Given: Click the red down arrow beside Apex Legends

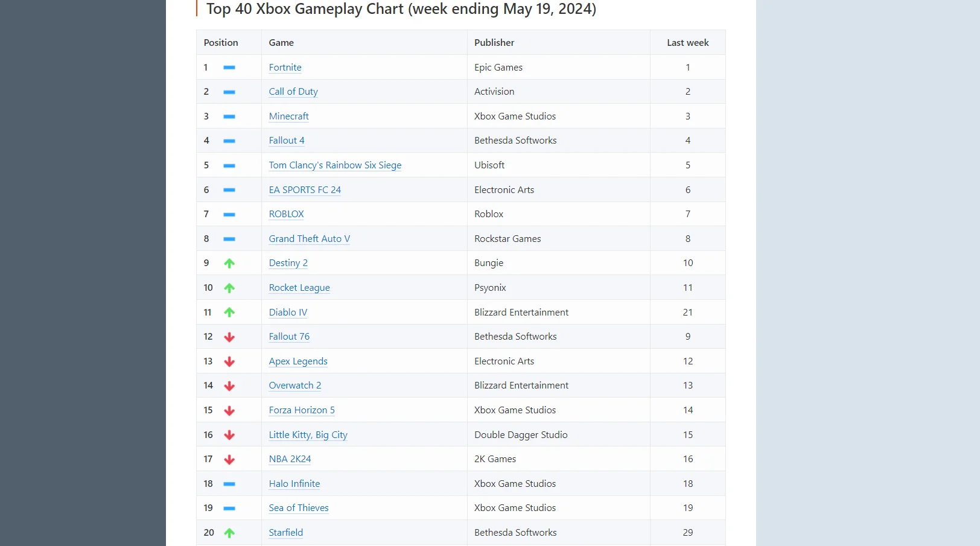Looking at the screenshot, I should click(229, 361).
